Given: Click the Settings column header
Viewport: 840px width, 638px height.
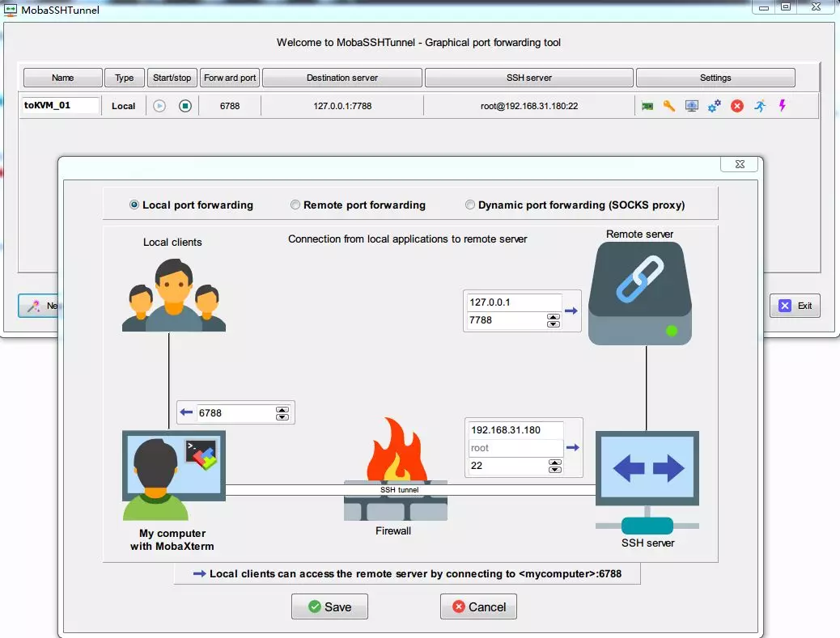Looking at the screenshot, I should (x=715, y=78).
